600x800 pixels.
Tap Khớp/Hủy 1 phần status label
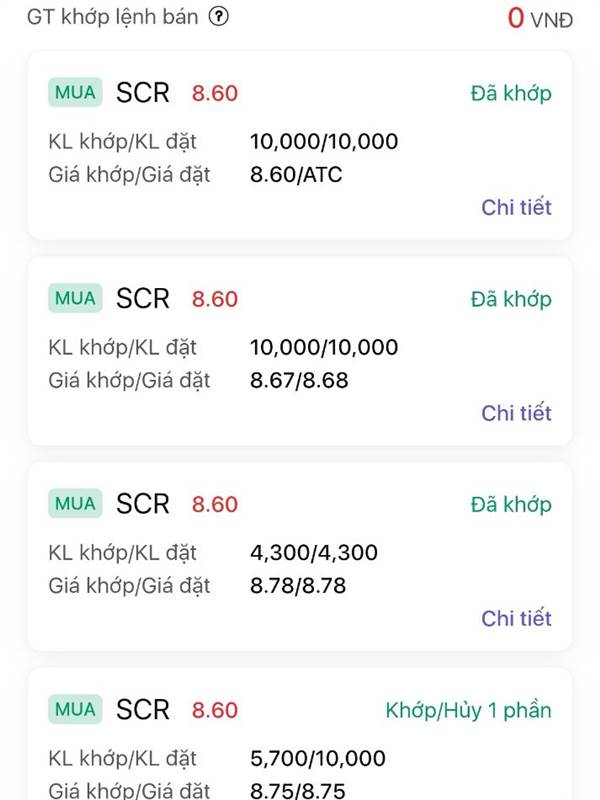(468, 710)
